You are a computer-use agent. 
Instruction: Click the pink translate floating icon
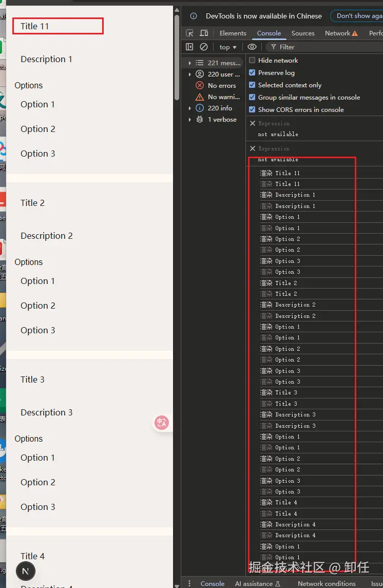click(162, 423)
